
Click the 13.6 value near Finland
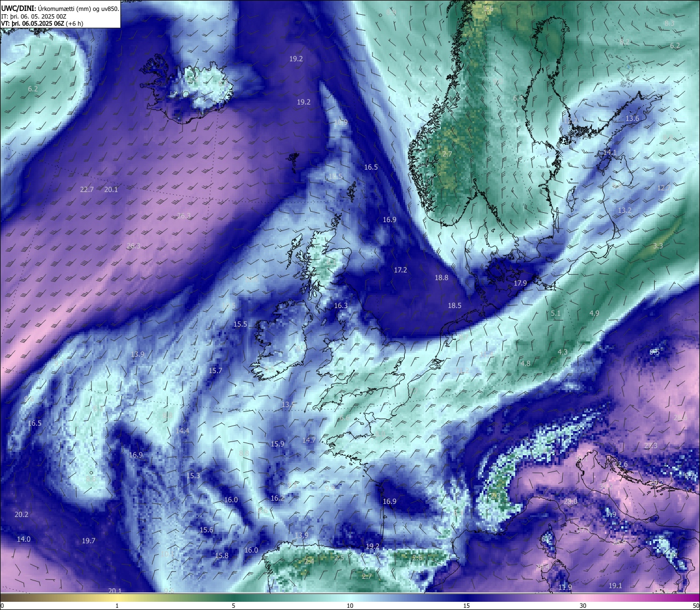tap(632, 119)
